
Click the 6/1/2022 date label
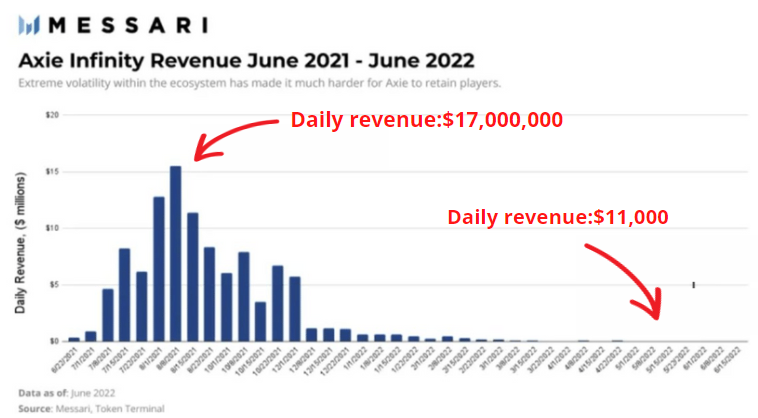point(696,358)
